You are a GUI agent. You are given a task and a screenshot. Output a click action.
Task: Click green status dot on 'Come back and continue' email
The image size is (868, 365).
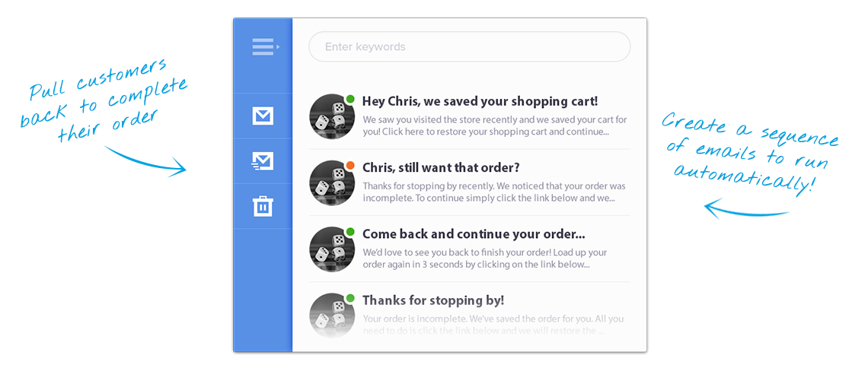tap(350, 231)
